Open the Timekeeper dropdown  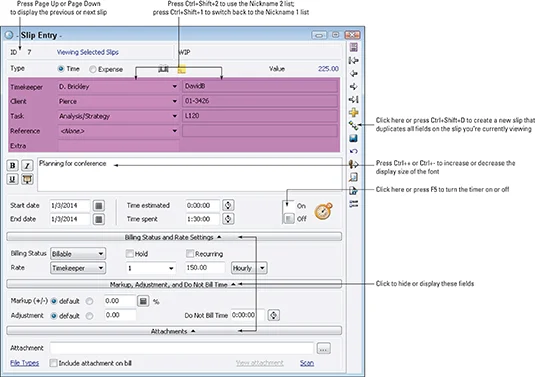pyautogui.click(x=175, y=87)
